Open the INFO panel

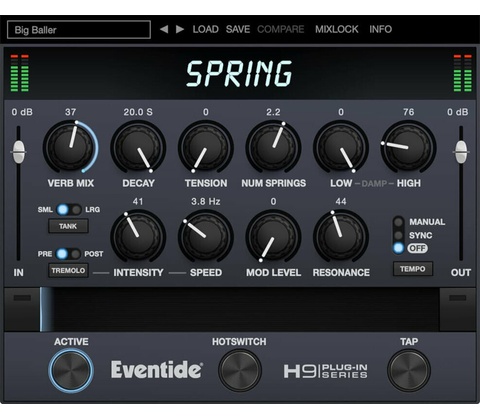[x=380, y=29]
